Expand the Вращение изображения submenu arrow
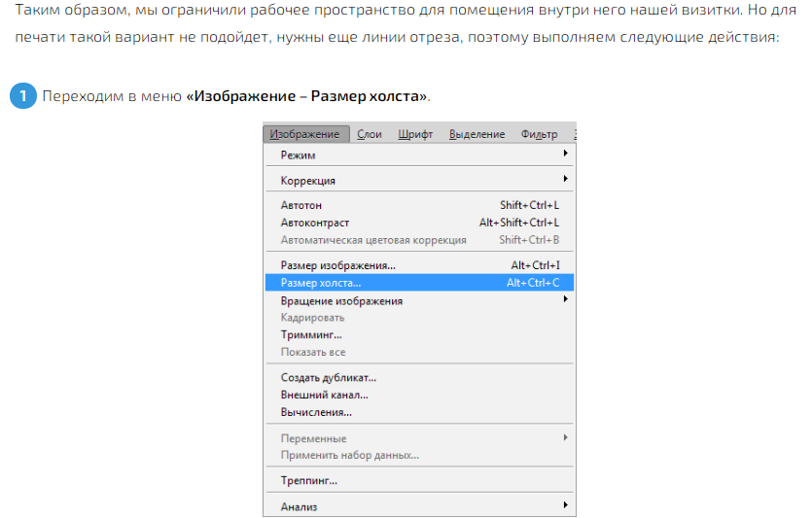 [x=565, y=300]
